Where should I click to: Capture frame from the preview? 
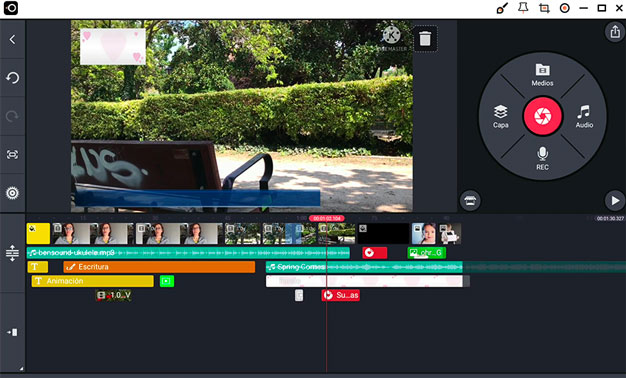point(12,154)
